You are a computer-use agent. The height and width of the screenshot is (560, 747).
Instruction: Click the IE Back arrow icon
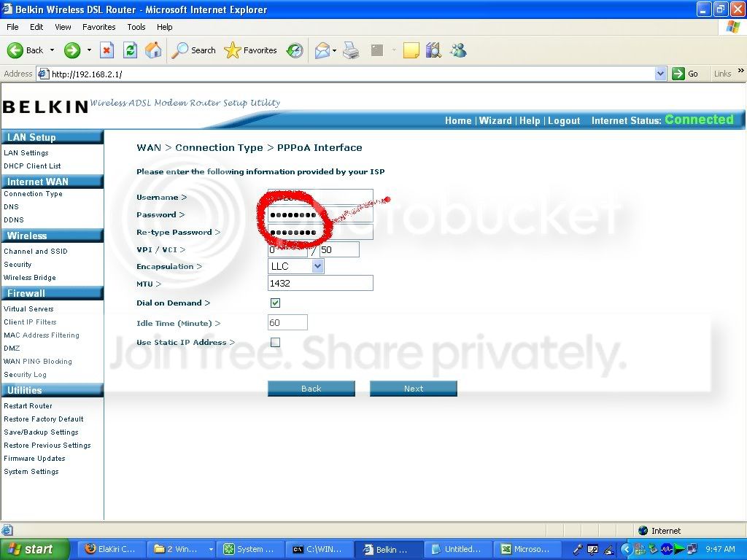click(x=15, y=50)
